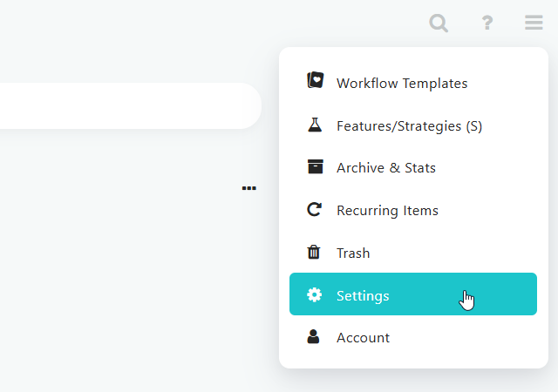Screen dimensions: 558x392
Task: Open Recurring Items from menu
Action: point(413,210)
